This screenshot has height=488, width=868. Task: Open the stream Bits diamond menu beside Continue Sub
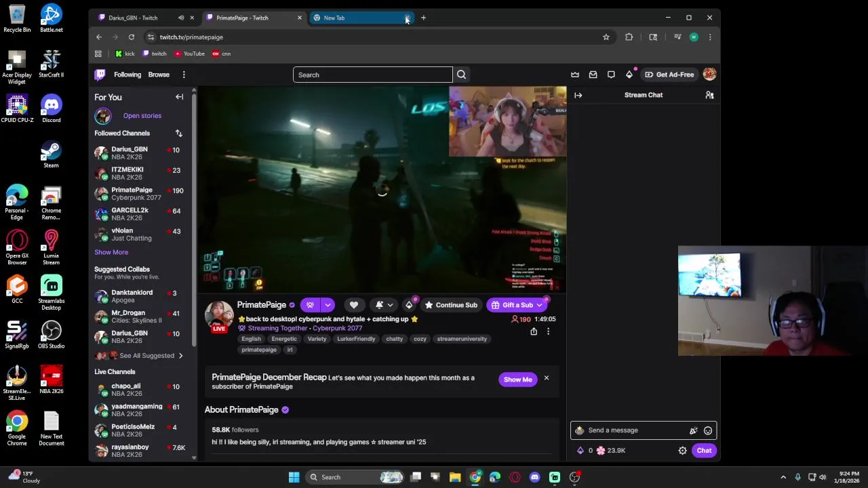(409, 305)
